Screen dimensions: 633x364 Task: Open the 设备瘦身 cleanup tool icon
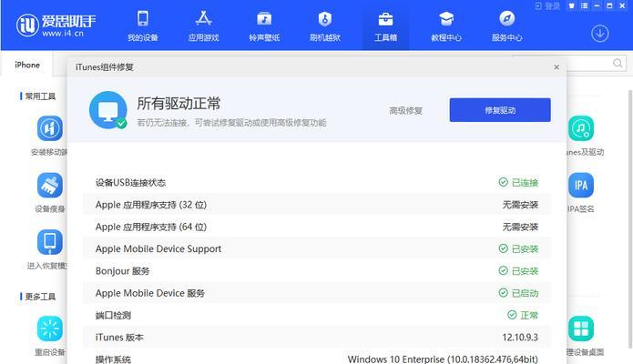click(50, 186)
